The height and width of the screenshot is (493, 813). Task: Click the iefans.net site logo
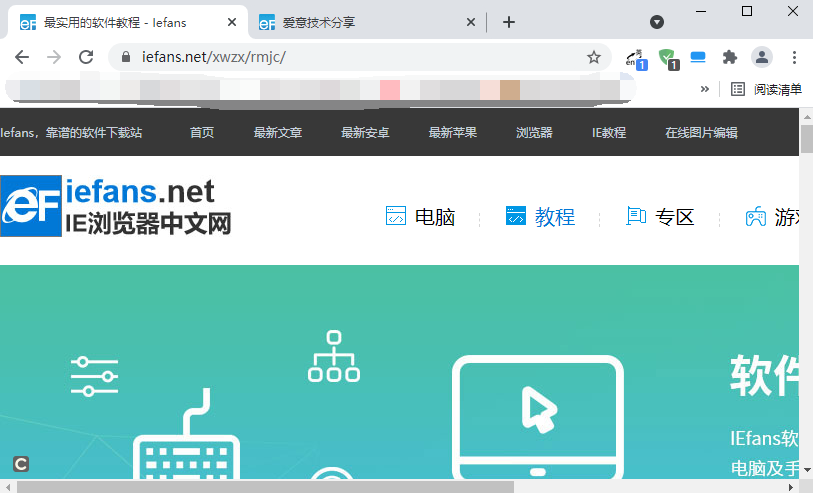coord(116,206)
